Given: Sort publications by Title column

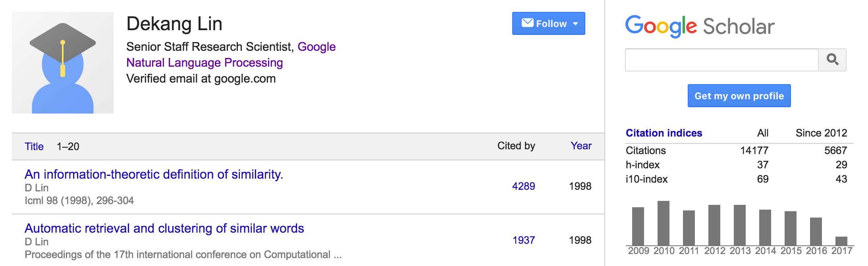Looking at the screenshot, I should (x=34, y=146).
